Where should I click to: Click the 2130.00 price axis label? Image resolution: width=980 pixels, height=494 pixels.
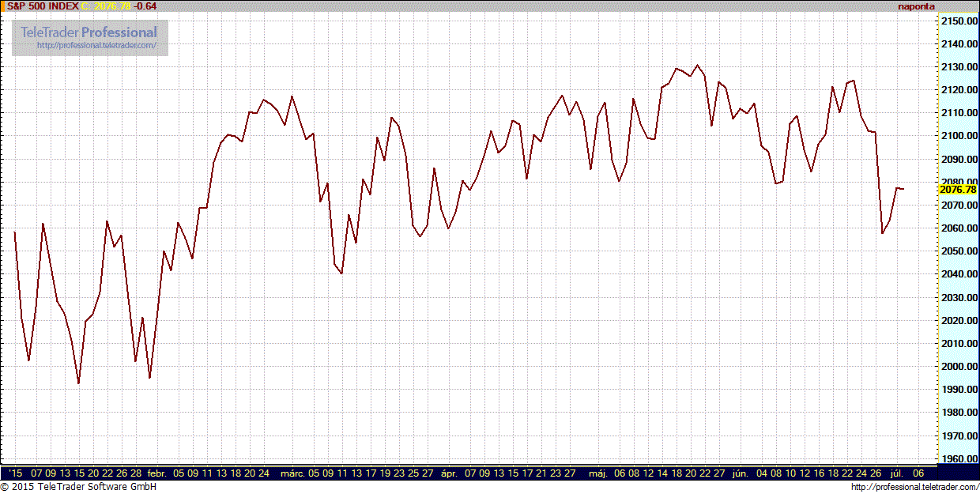coord(959,67)
